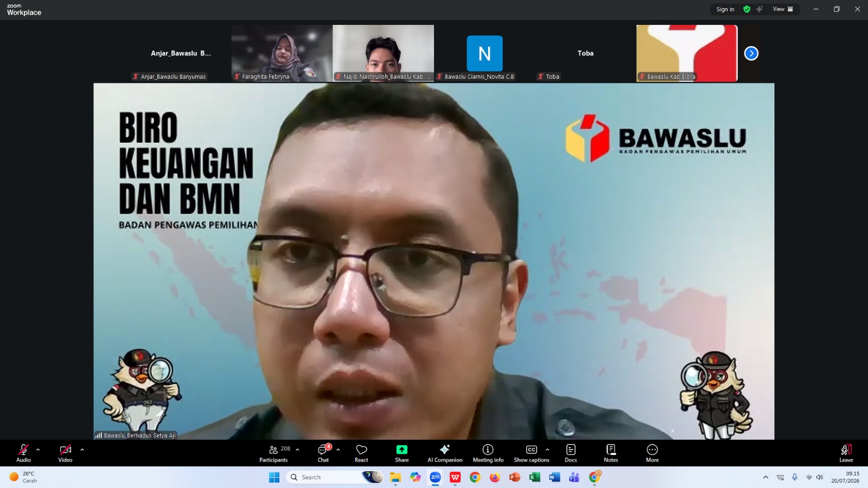
Task: Open PowerPoint from taskbar
Action: click(514, 477)
